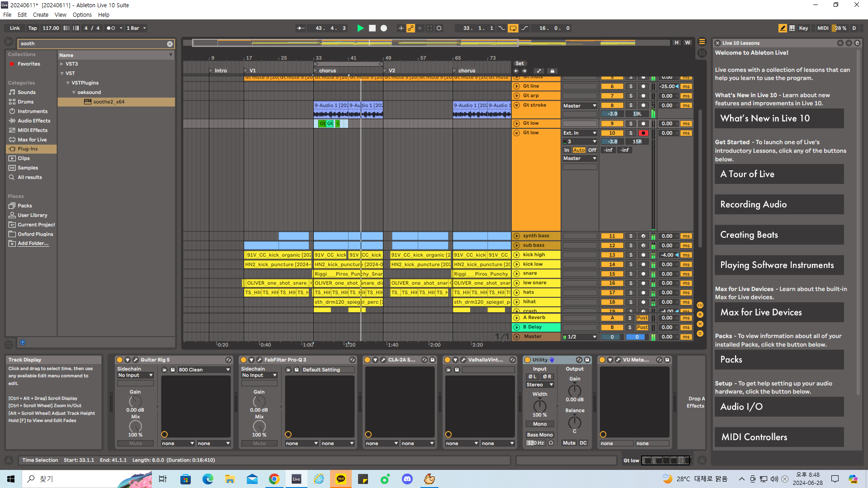The image size is (868, 488).
Task: Click the Stop transport button
Action: coord(372,28)
